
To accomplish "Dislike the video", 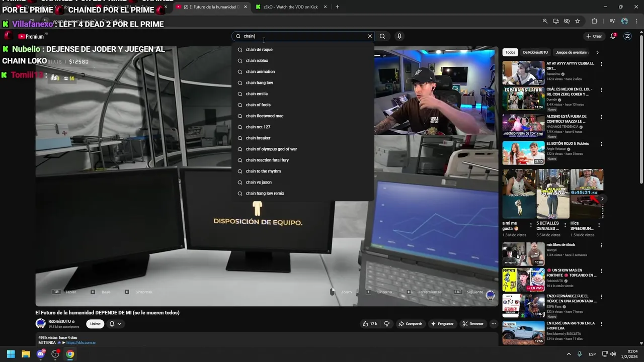I will pos(386,324).
